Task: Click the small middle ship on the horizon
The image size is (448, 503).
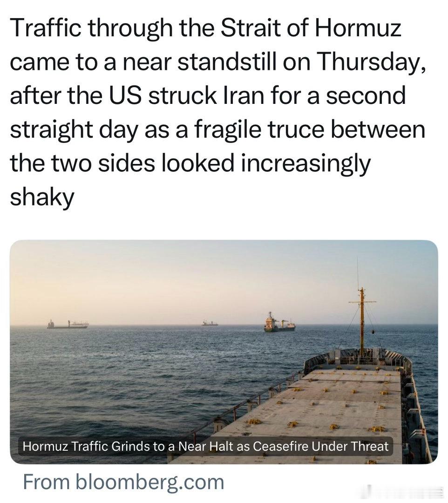Action: (x=210, y=323)
